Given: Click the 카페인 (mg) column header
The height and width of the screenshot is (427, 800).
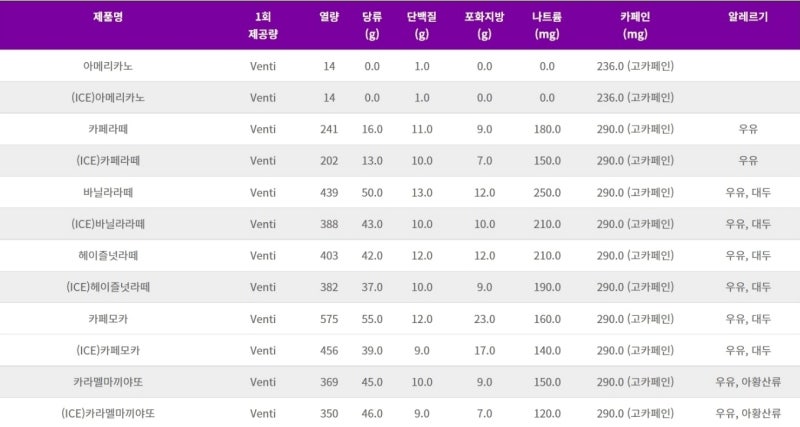Looking at the screenshot, I should [x=635, y=25].
